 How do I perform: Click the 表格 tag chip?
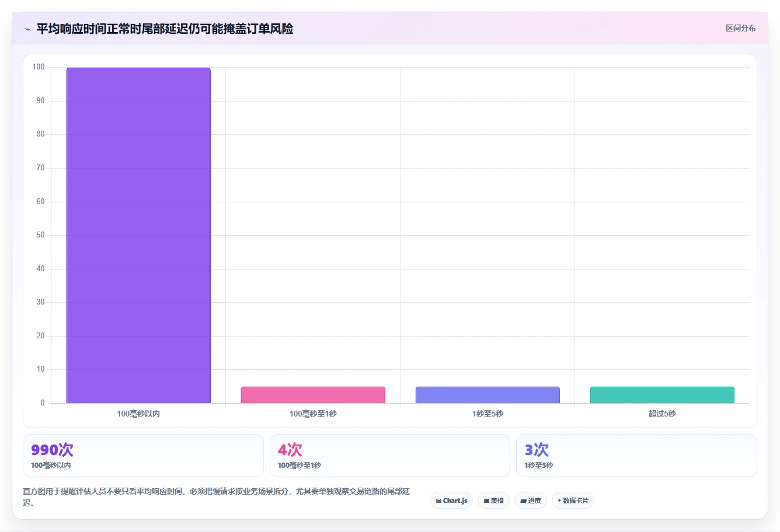493,501
